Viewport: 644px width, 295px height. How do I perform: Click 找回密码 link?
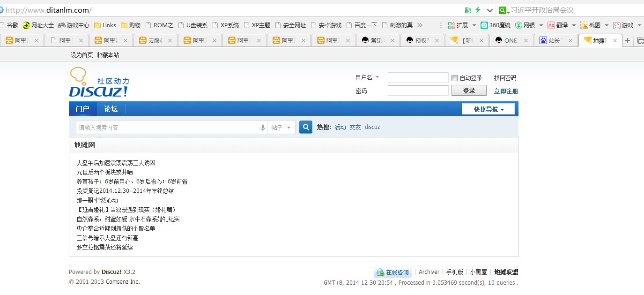(x=505, y=78)
